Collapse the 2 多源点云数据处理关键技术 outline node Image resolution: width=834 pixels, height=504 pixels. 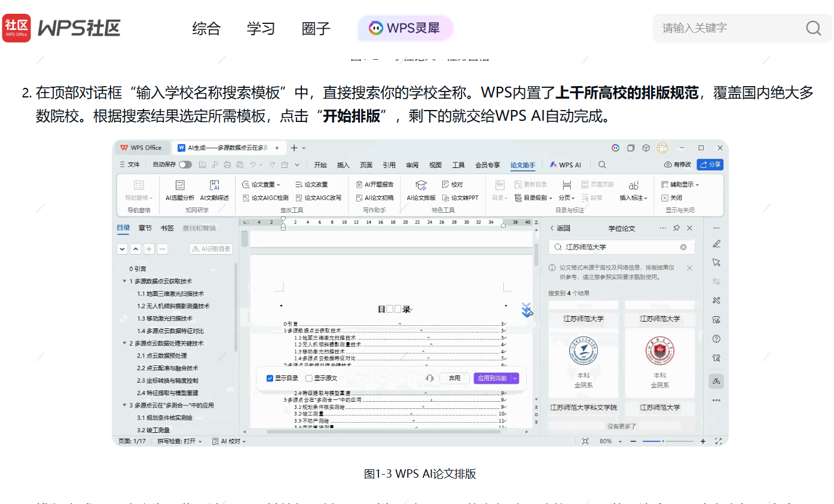tap(124, 343)
